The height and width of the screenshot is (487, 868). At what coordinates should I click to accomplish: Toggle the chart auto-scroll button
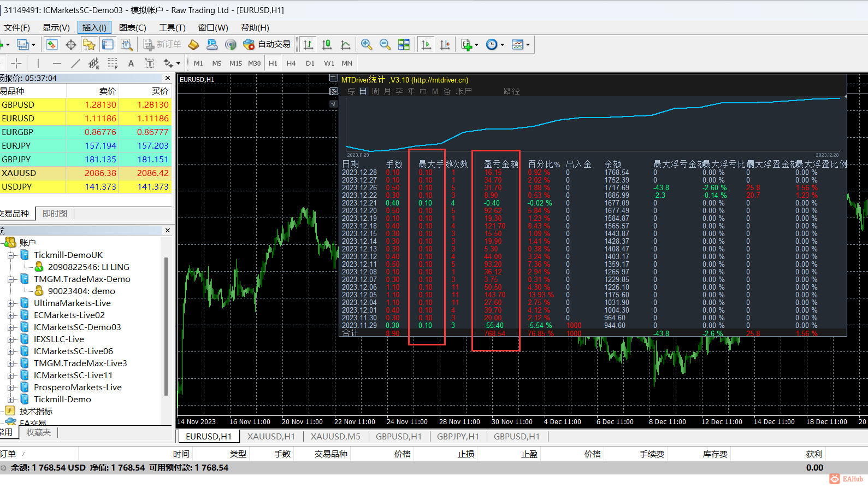426,45
